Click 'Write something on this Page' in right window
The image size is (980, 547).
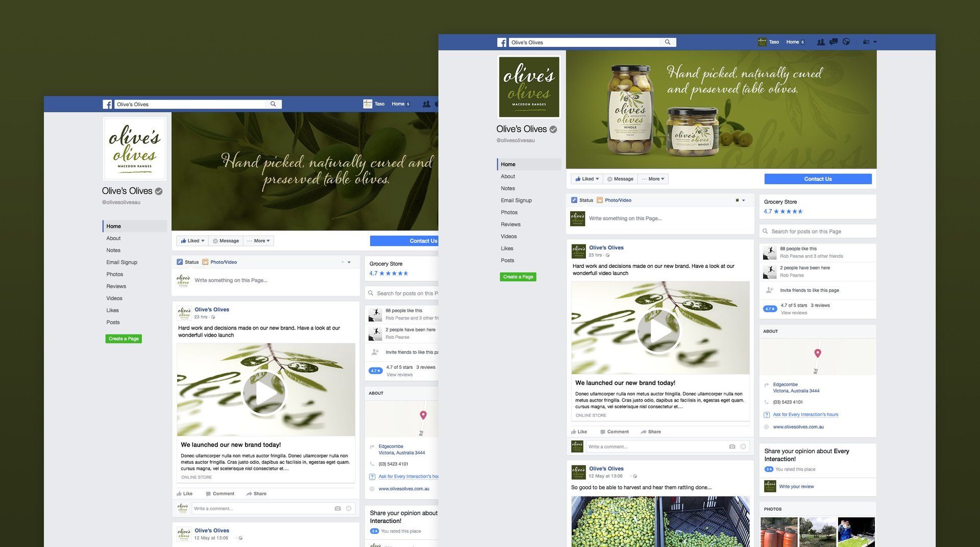click(625, 218)
